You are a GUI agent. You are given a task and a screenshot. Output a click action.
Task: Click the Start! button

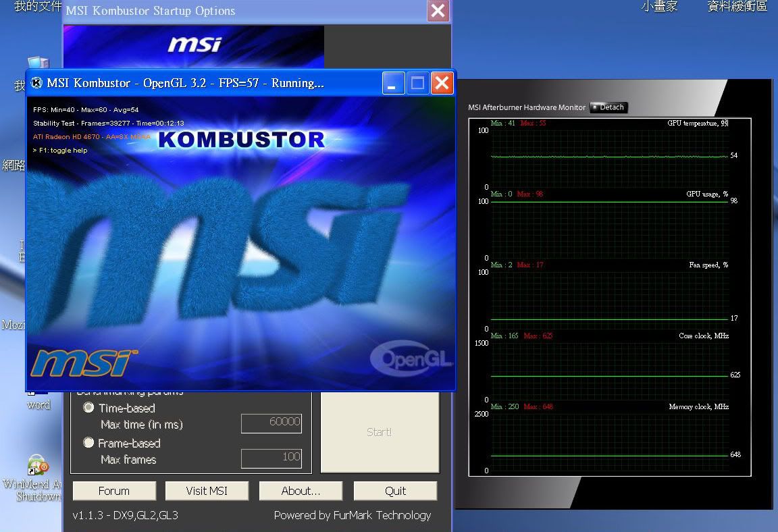[x=380, y=432]
